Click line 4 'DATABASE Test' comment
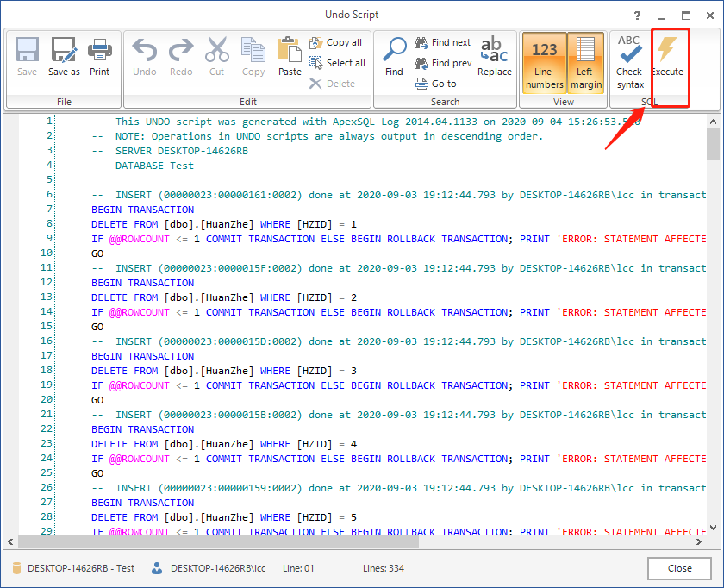The image size is (724, 588). pos(143,166)
